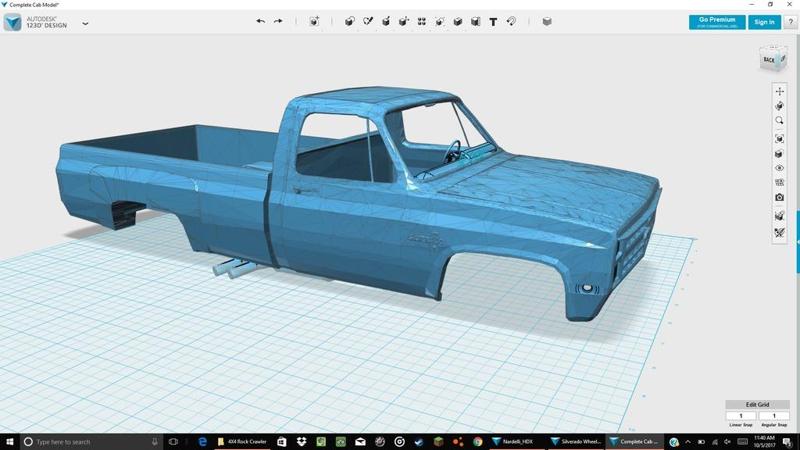Select the Pan tool in navigation bar
The image size is (800, 450).
(x=780, y=92)
